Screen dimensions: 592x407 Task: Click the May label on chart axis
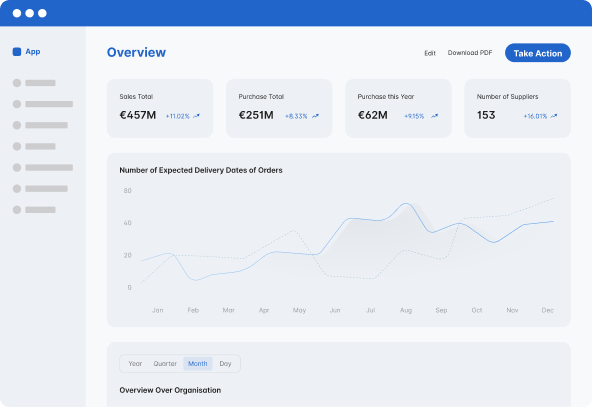pos(299,310)
